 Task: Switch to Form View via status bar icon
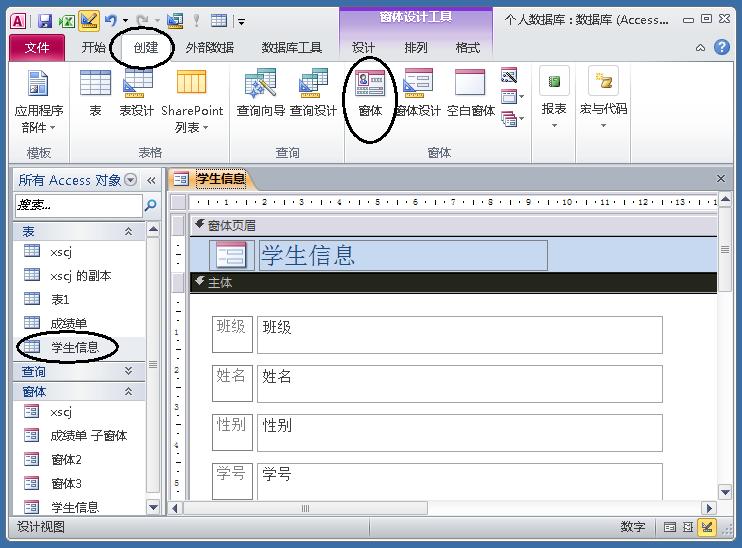[x=670, y=527]
